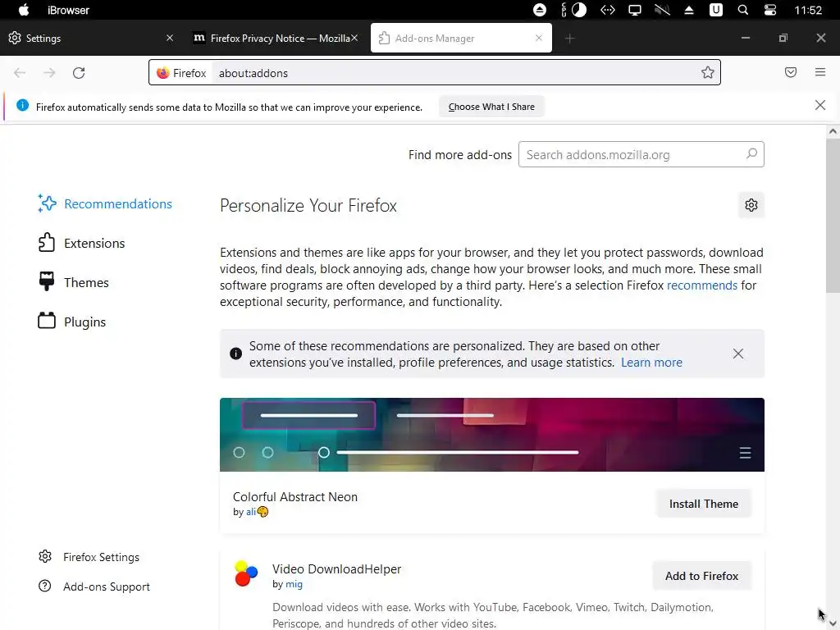Viewport: 840px width, 630px height.
Task: Open the Extensions category
Action: click(x=81, y=243)
